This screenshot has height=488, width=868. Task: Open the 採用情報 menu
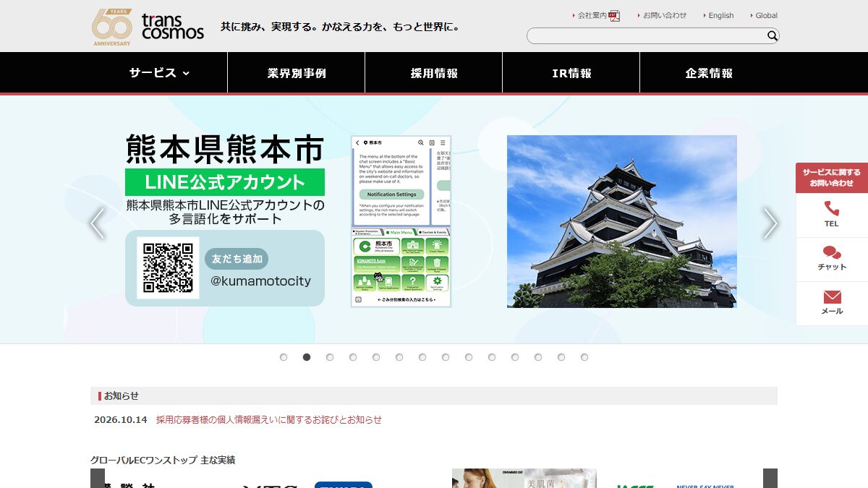pos(434,73)
